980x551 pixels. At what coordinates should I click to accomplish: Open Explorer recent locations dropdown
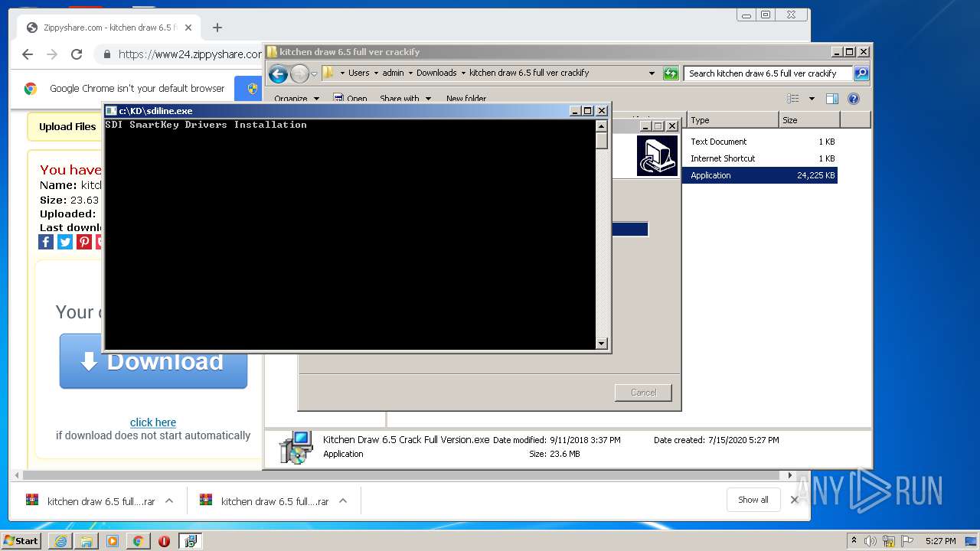(314, 74)
